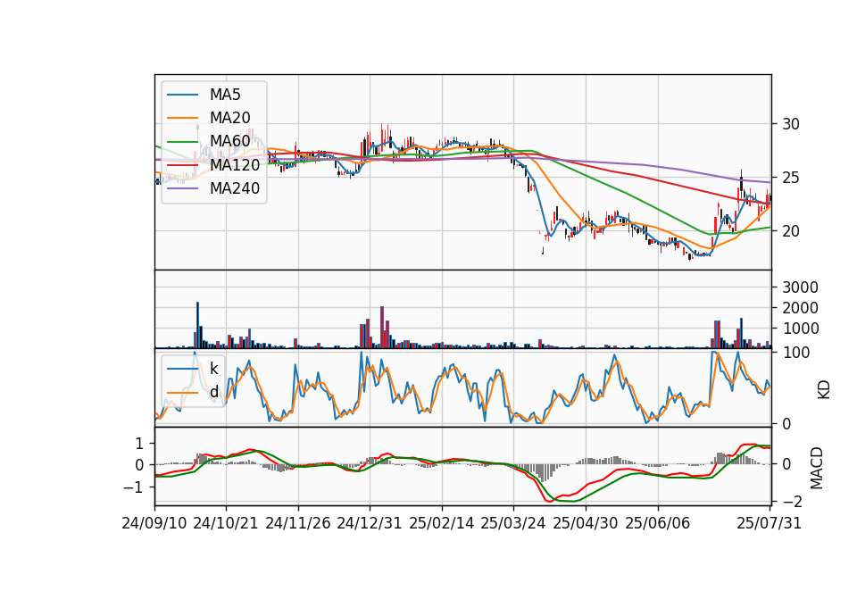Click the 25/02/14 date axis label
857x616 pixels.
click(442, 523)
